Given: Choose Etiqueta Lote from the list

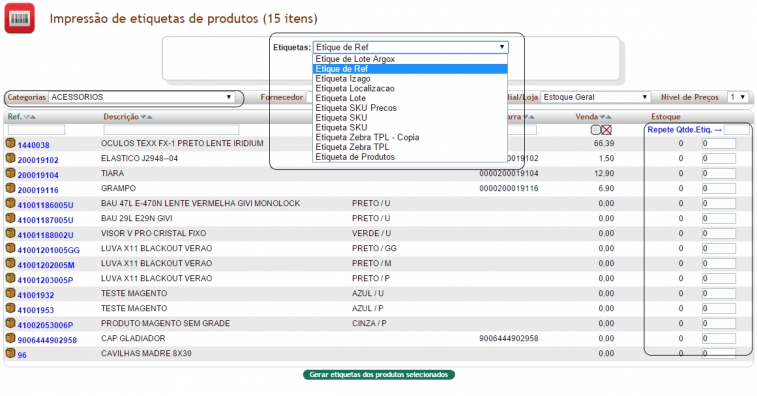Looking at the screenshot, I should (410, 98).
